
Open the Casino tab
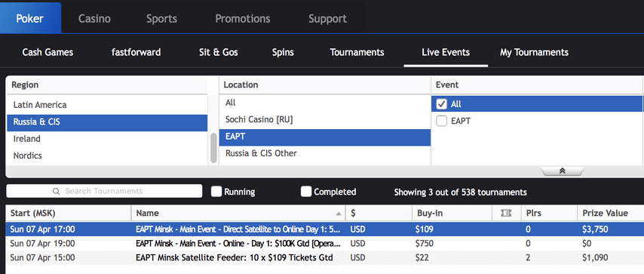click(x=94, y=19)
